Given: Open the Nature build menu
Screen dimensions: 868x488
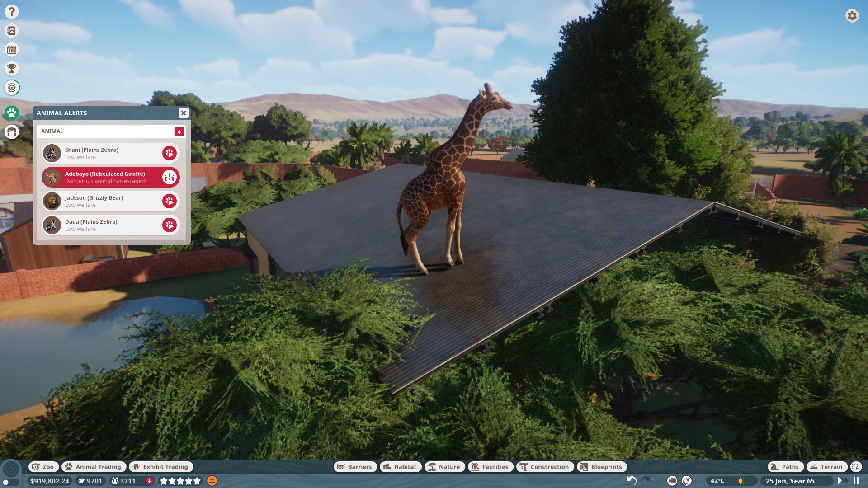Looking at the screenshot, I should pyautogui.click(x=444, y=467).
